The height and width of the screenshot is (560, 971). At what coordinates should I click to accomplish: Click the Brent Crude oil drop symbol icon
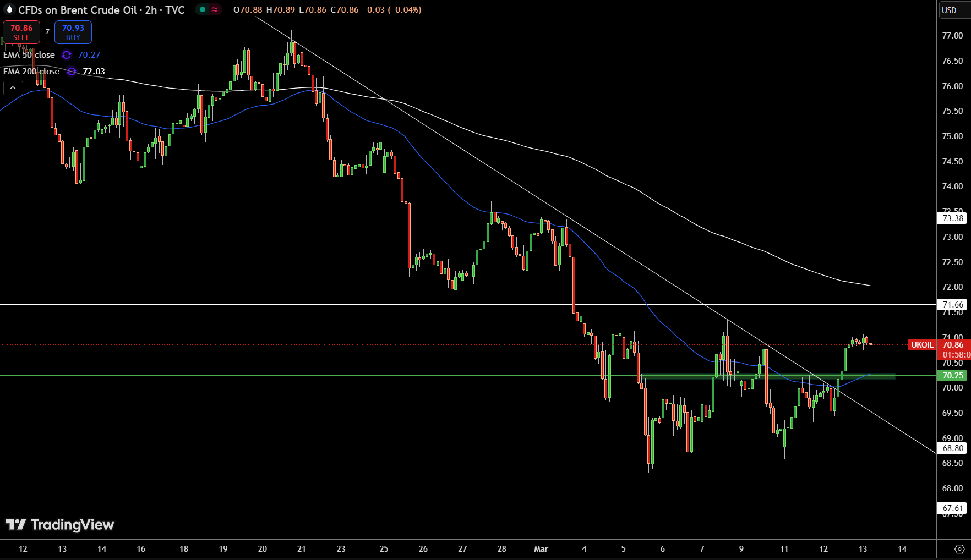pos(9,10)
